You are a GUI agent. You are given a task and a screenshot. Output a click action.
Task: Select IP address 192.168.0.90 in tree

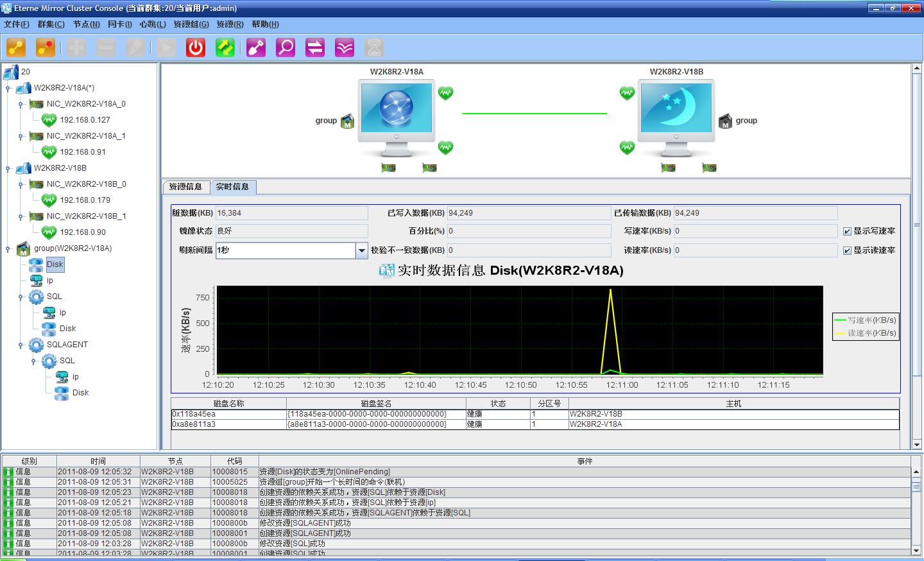click(x=83, y=232)
